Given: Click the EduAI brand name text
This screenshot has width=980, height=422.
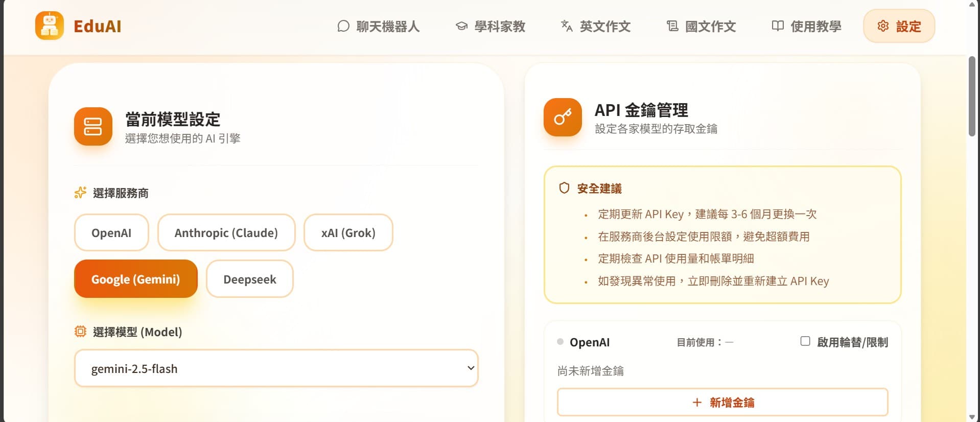Looking at the screenshot, I should point(97,26).
